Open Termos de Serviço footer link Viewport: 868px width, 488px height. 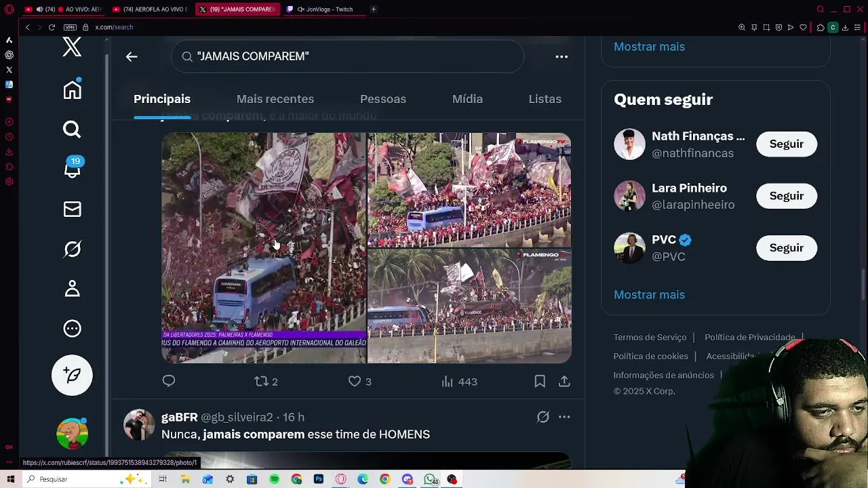(650, 337)
